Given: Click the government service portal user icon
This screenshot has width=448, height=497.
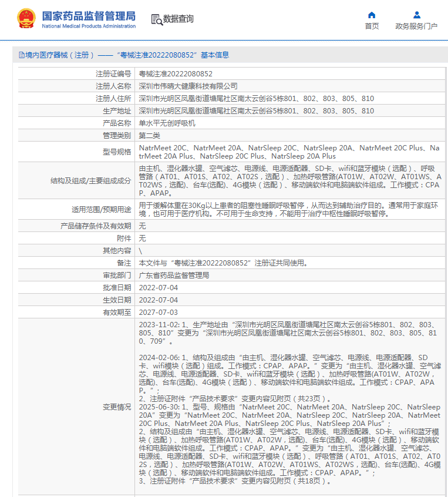Looking at the screenshot, I should coord(416,15).
